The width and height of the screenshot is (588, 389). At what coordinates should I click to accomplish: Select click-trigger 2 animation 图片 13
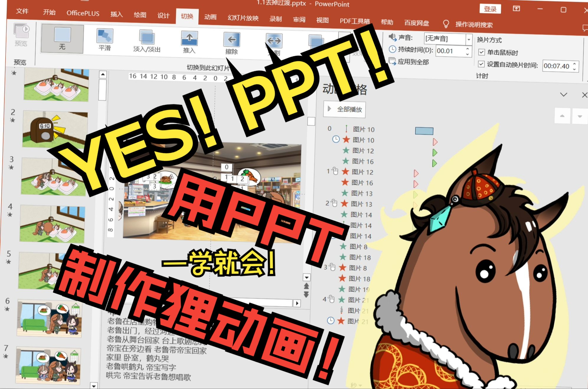pyautogui.click(x=349, y=203)
